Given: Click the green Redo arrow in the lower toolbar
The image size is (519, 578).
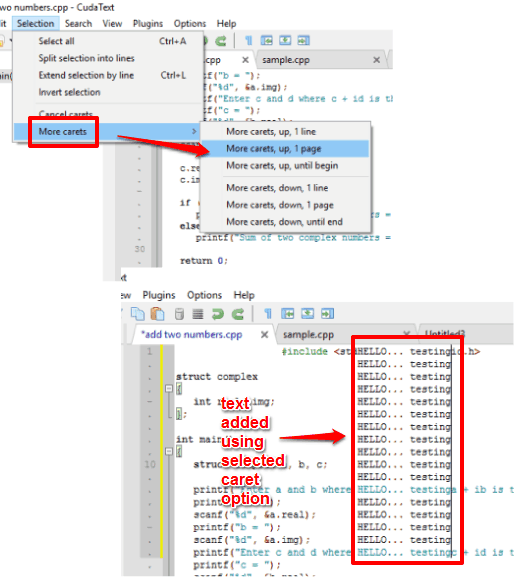Looking at the screenshot, I should click(238, 314).
